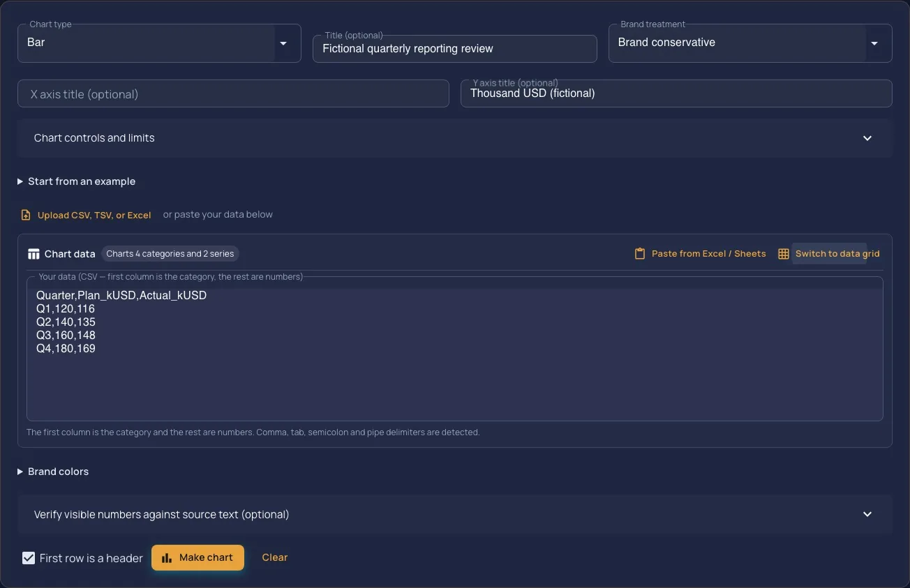Open the Brand treatment dropdown

click(x=750, y=43)
